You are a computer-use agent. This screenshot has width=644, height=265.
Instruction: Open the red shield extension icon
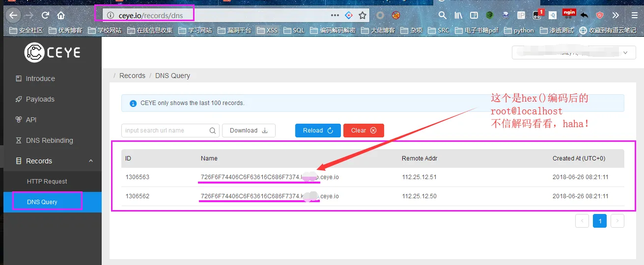click(x=600, y=15)
